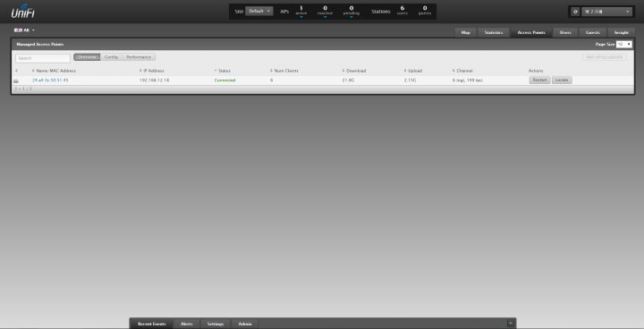Switch to the Insight tab
The width and height of the screenshot is (644, 329).
(621, 32)
